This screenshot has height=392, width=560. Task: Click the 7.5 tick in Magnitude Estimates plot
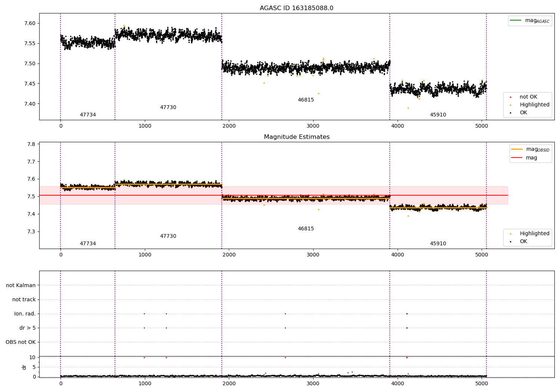(31, 197)
